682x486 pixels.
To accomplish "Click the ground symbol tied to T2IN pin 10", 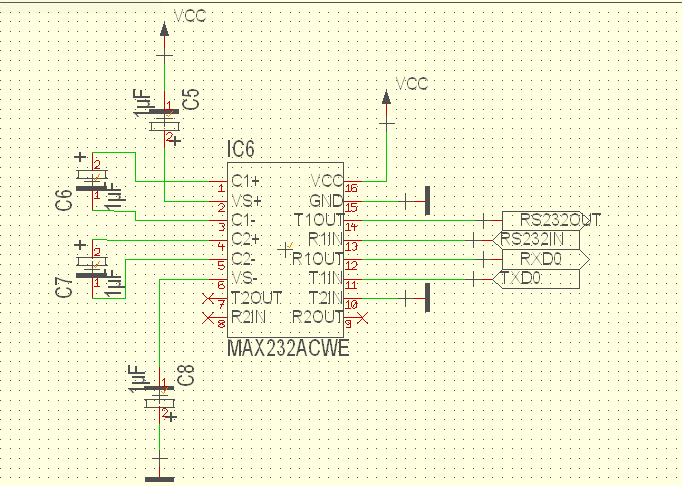I will pos(427,298).
